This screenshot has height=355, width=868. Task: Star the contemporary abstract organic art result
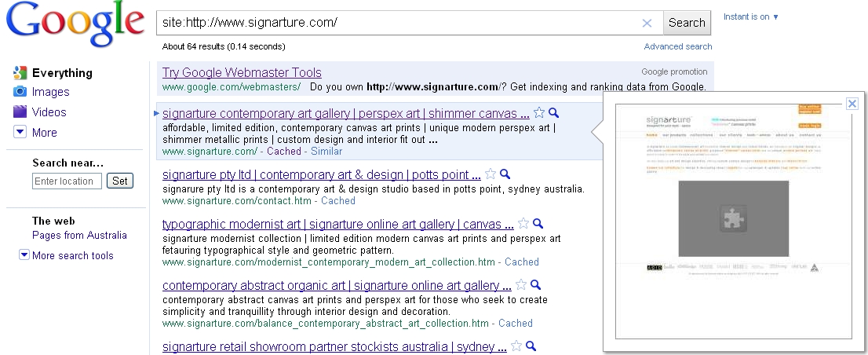[521, 284]
